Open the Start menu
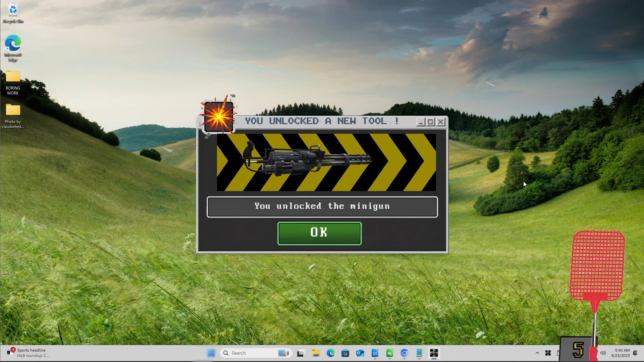Image resolution: width=644 pixels, height=362 pixels. click(x=211, y=353)
